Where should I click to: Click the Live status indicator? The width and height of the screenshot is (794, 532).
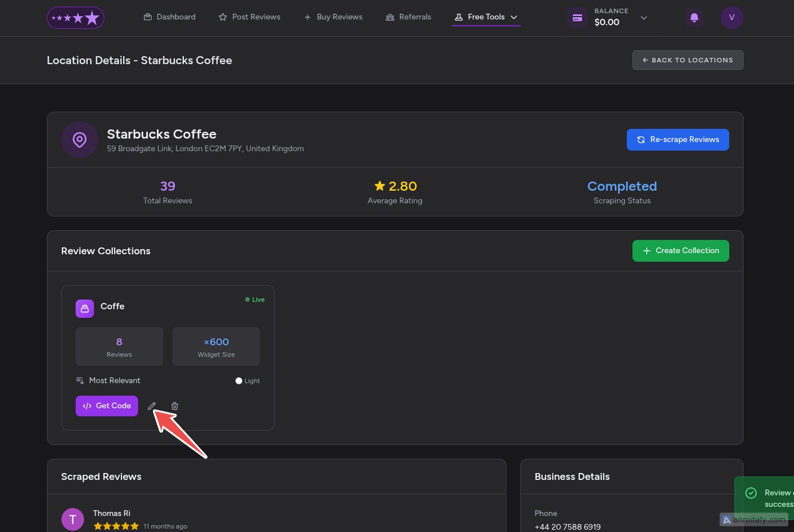(x=255, y=300)
